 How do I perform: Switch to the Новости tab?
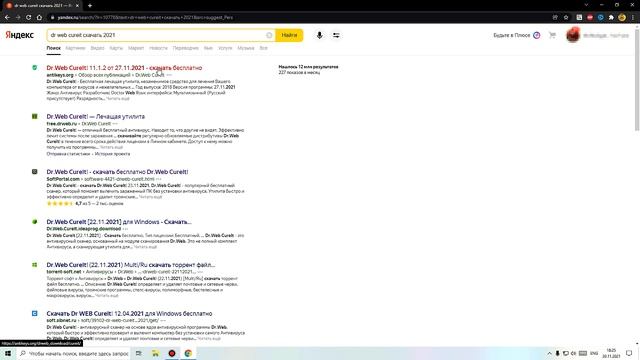[x=158, y=48]
